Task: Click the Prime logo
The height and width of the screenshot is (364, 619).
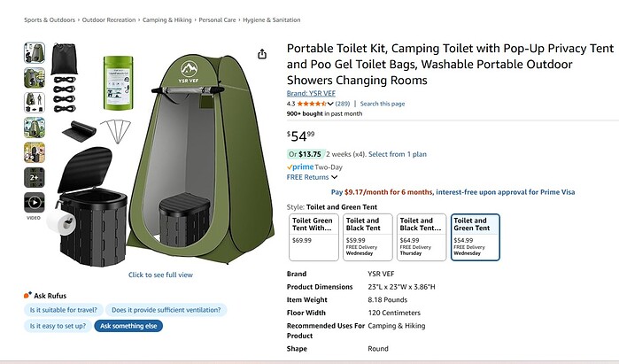Action: pyautogui.click(x=301, y=167)
